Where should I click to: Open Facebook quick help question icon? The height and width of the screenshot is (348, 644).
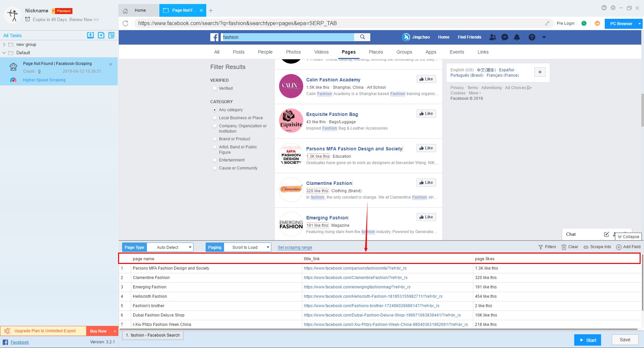pyautogui.click(x=532, y=37)
